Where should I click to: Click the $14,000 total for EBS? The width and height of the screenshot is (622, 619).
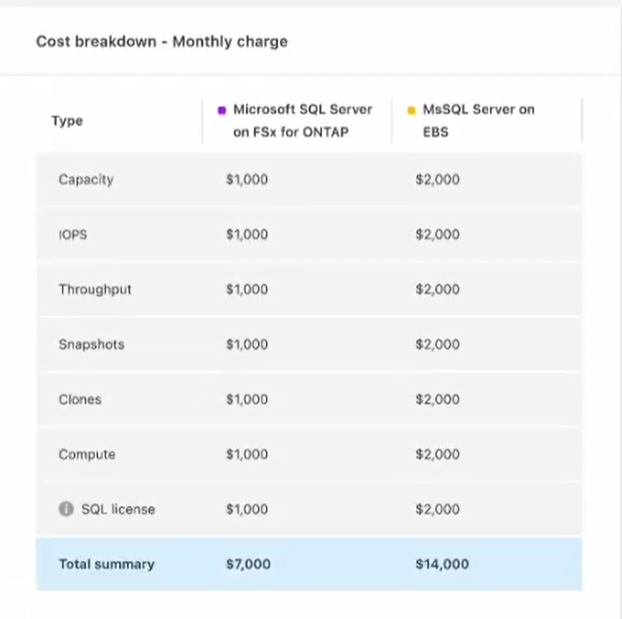point(441,564)
